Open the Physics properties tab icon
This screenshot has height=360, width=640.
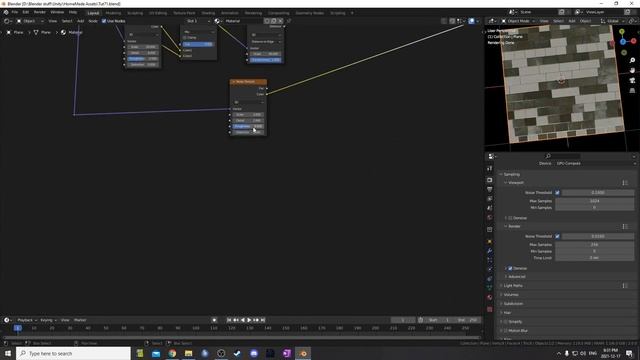tap(490, 269)
